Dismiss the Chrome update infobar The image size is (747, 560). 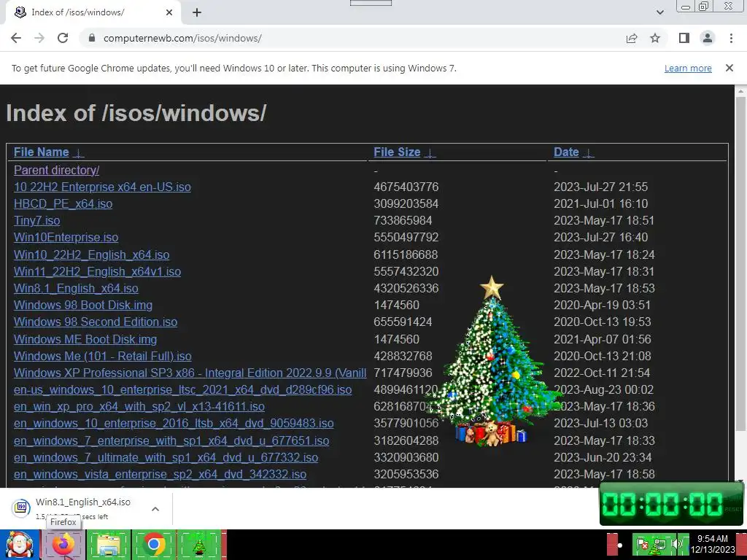729,68
